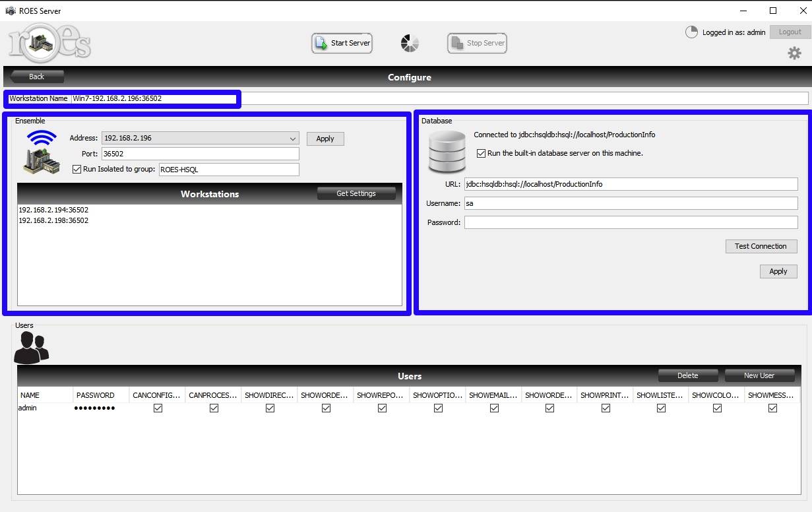The image size is (812, 512).
Task: Click the Back button
Action: [37, 77]
